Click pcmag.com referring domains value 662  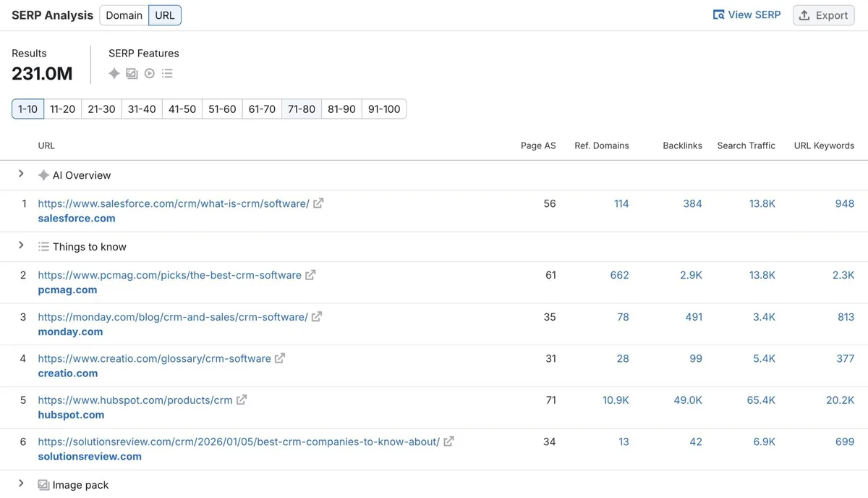tap(620, 275)
